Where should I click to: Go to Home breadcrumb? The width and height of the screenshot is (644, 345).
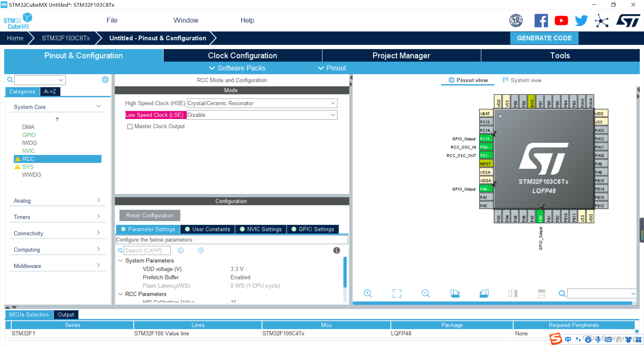15,38
